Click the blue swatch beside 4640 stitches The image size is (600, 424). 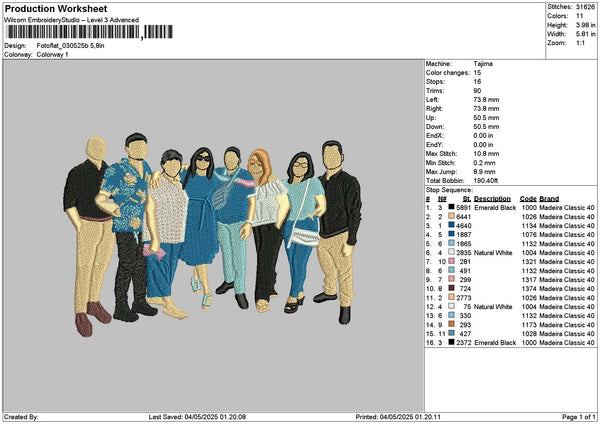click(451, 225)
